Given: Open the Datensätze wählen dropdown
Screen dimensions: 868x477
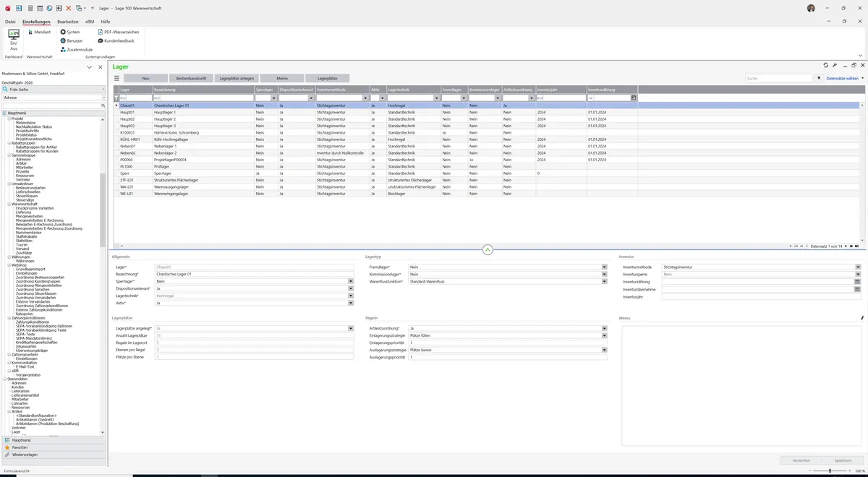Looking at the screenshot, I should coord(845,78).
